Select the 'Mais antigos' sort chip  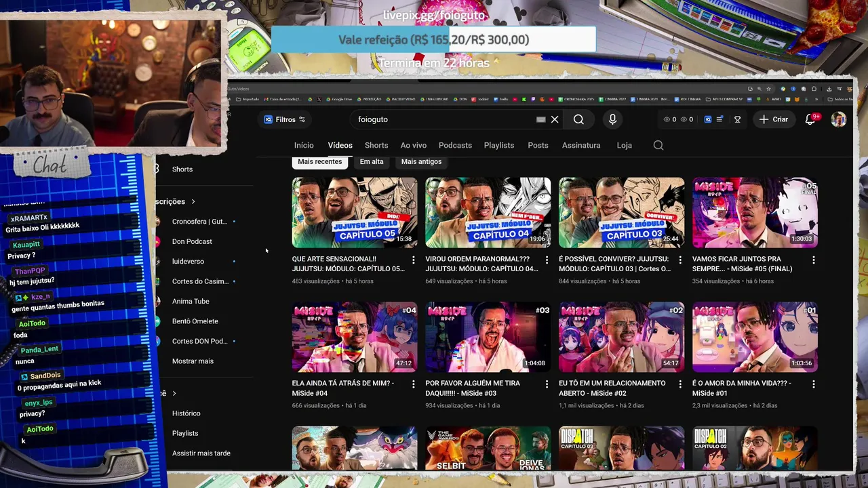(x=421, y=161)
